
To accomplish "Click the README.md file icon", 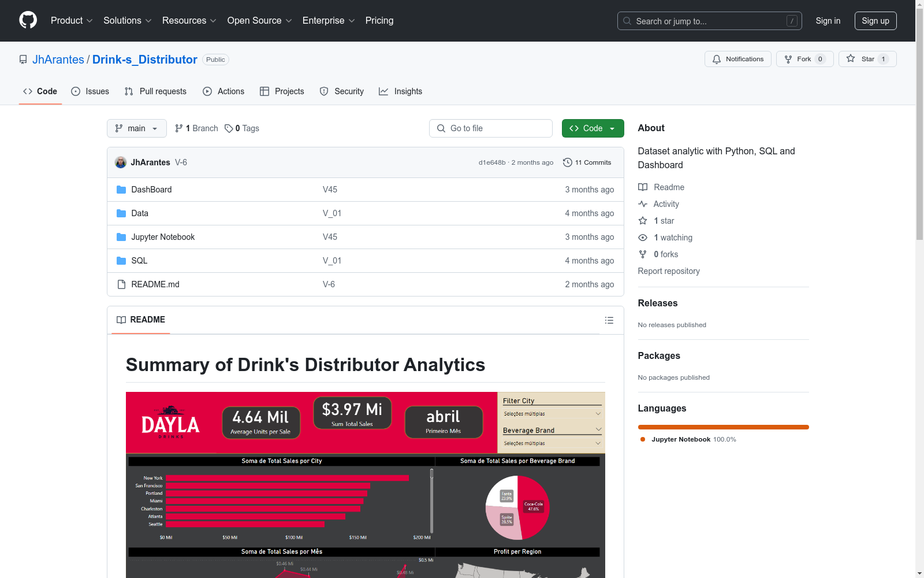I will pyautogui.click(x=121, y=284).
